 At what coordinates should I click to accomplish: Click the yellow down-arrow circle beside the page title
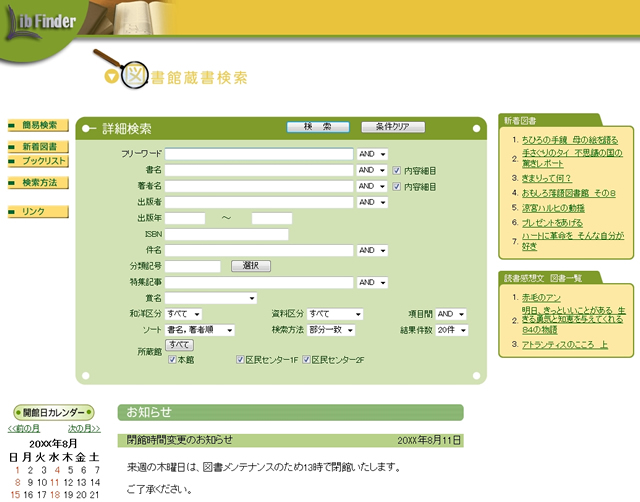[x=111, y=77]
